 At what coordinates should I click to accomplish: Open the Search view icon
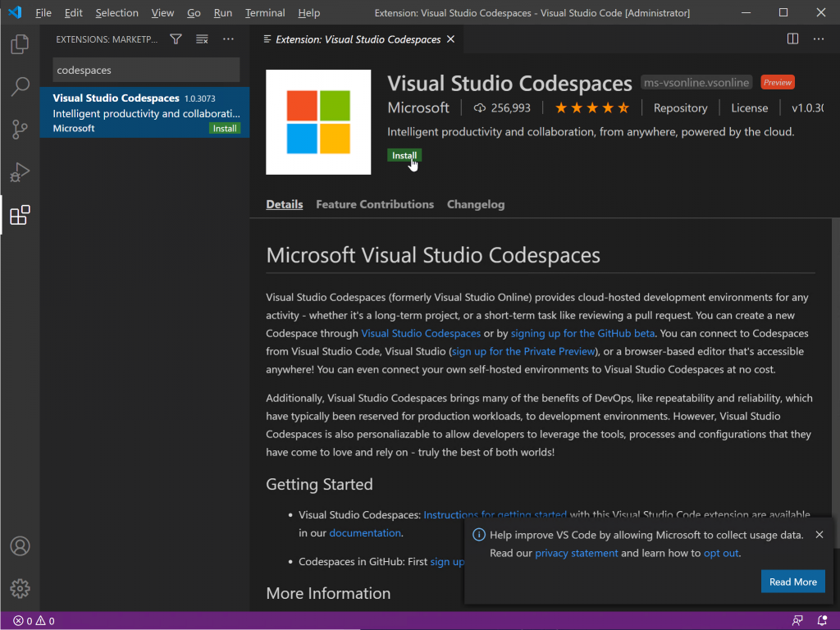tap(20, 86)
